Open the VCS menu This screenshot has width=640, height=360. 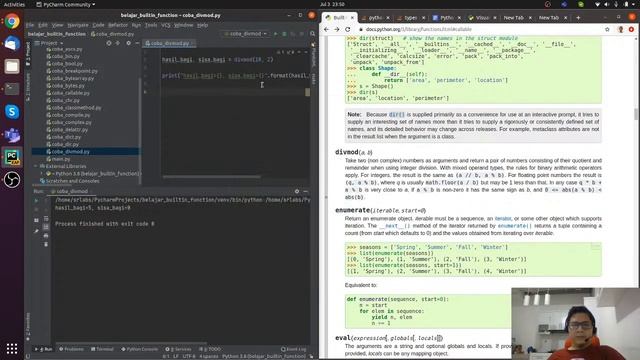165,25
